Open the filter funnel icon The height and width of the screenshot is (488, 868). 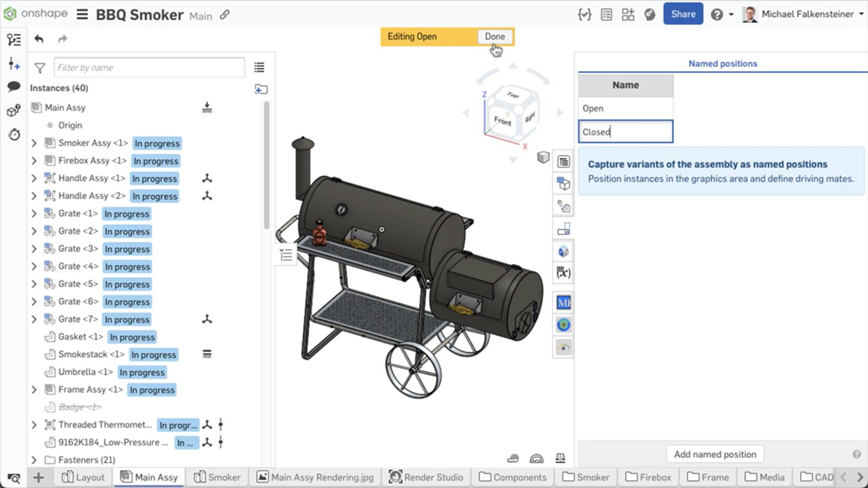click(40, 68)
